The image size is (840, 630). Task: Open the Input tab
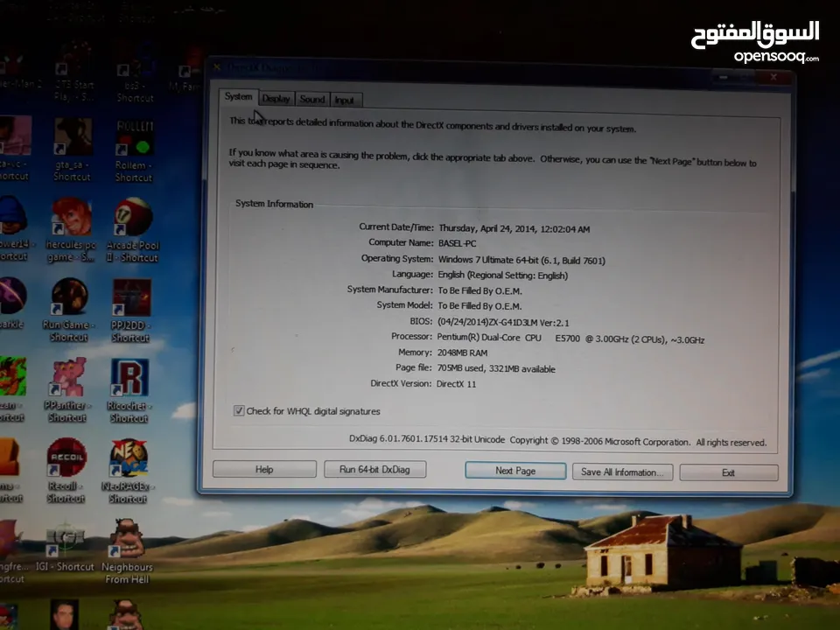click(346, 100)
